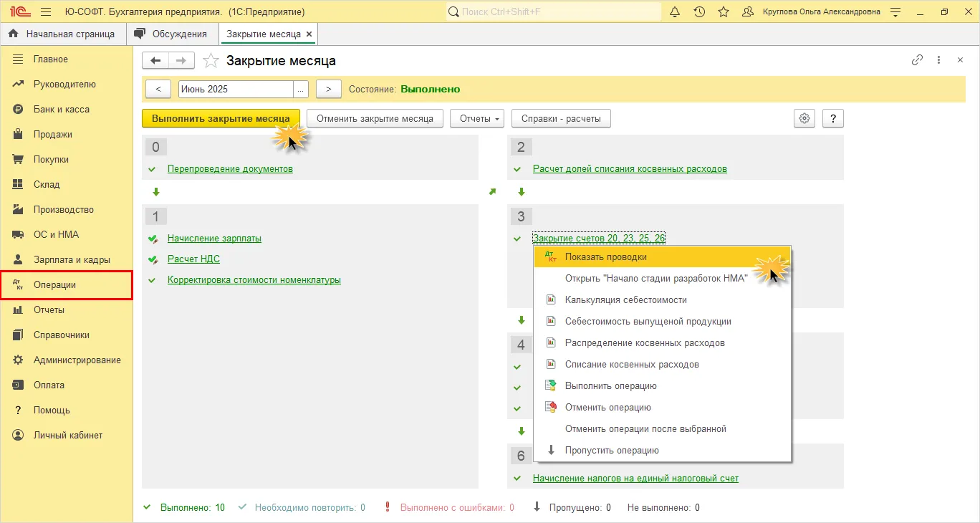Viewport: 980px width, 523px height.
Task: Select Калькуляция себестоимости report
Action: click(663, 299)
